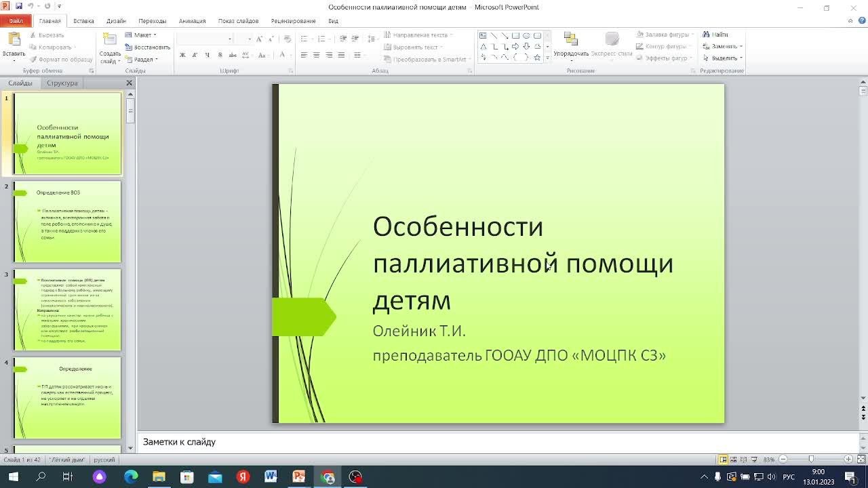Toggle italic (К) formatting

pyautogui.click(x=195, y=55)
